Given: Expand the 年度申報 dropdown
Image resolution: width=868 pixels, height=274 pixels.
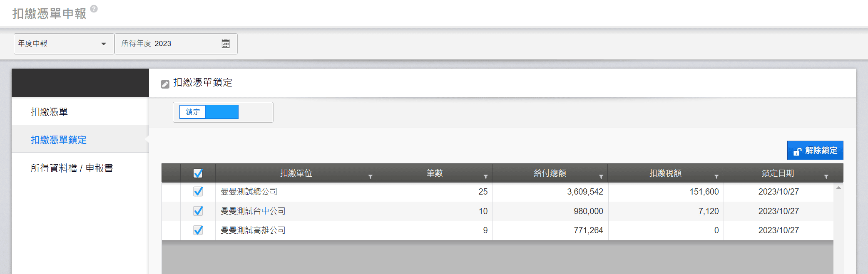Looking at the screenshot, I should tap(64, 44).
